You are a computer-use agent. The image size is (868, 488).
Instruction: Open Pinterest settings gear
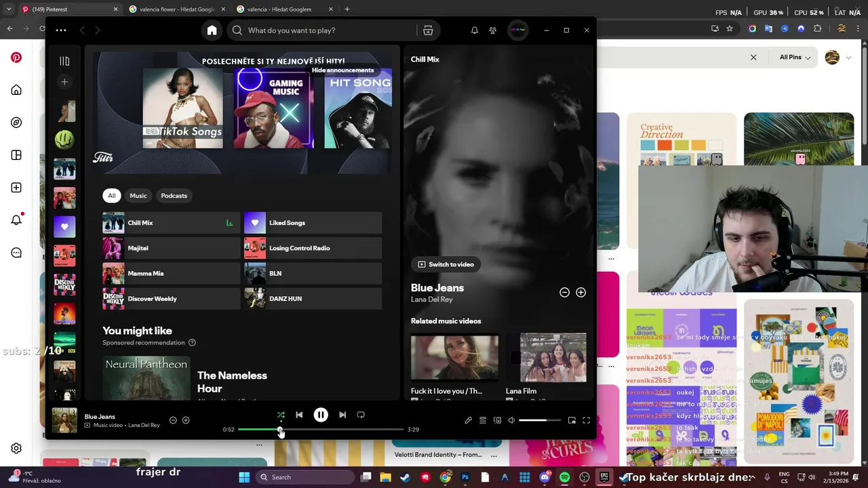(16, 449)
